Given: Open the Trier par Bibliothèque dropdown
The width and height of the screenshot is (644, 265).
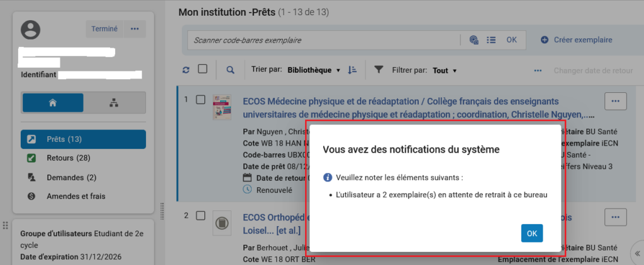Looking at the screenshot, I should [x=314, y=70].
